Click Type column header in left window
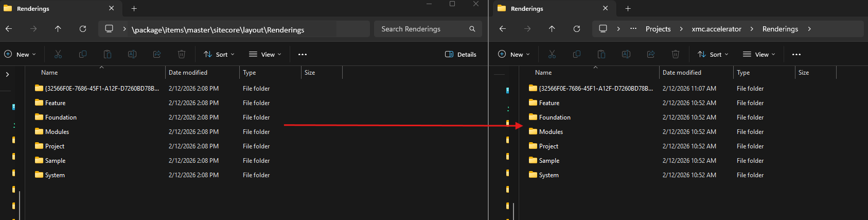The height and width of the screenshot is (220, 868). tap(250, 73)
